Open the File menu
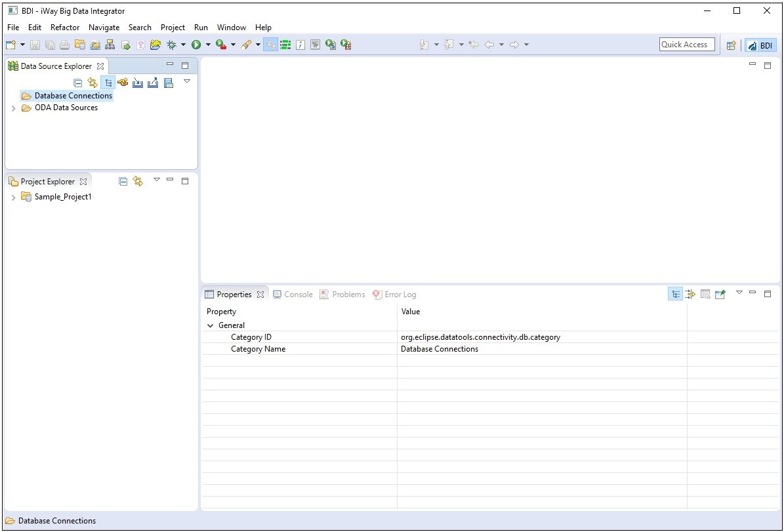Screen dimensions: 784x532 pyautogui.click(x=13, y=28)
